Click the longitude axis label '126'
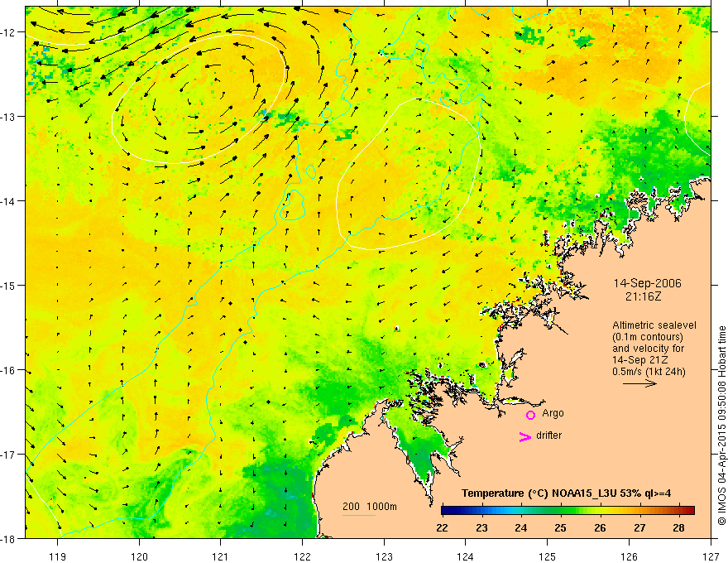Screen dimensions: 728x563 pos(629,556)
